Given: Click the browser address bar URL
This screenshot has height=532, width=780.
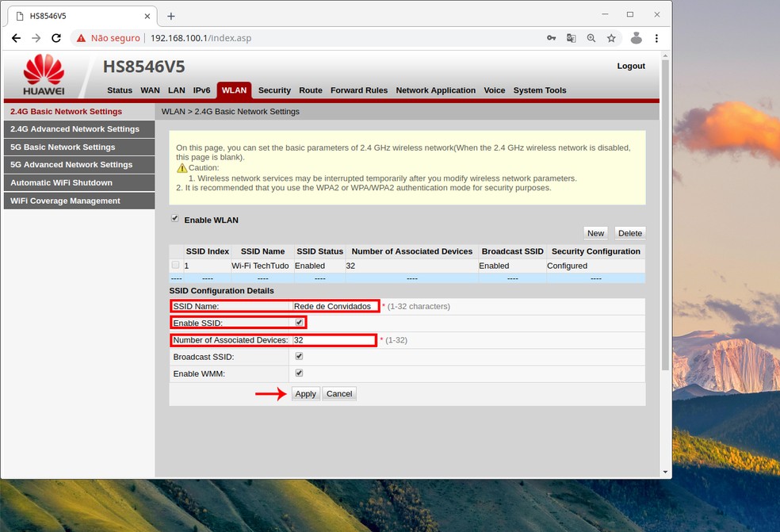Looking at the screenshot, I should pyautogui.click(x=201, y=38).
